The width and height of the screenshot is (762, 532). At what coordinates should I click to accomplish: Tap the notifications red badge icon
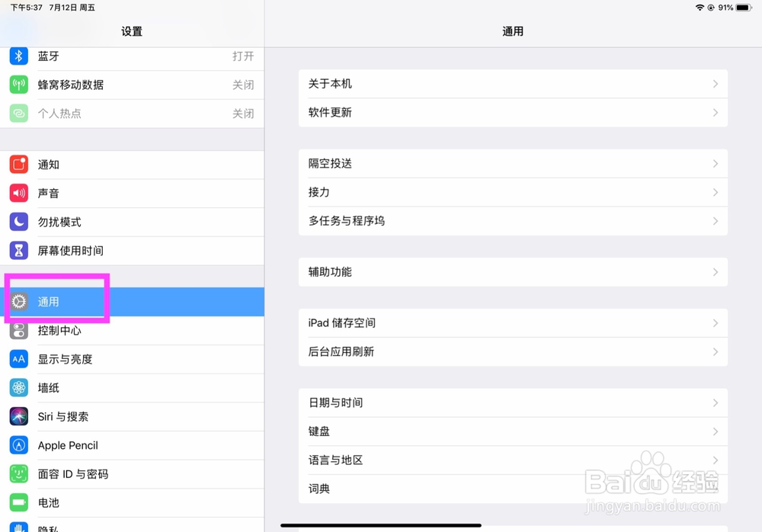pyautogui.click(x=18, y=164)
